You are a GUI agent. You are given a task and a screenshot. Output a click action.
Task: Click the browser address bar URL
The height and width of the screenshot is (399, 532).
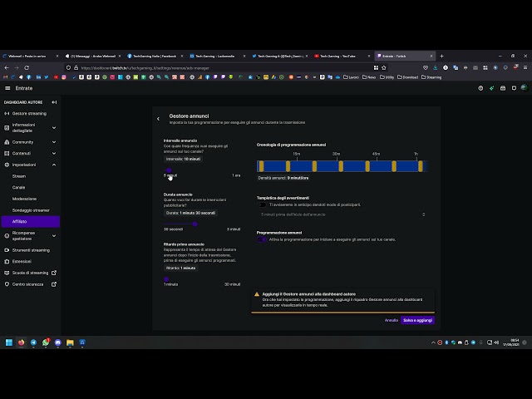click(145, 68)
